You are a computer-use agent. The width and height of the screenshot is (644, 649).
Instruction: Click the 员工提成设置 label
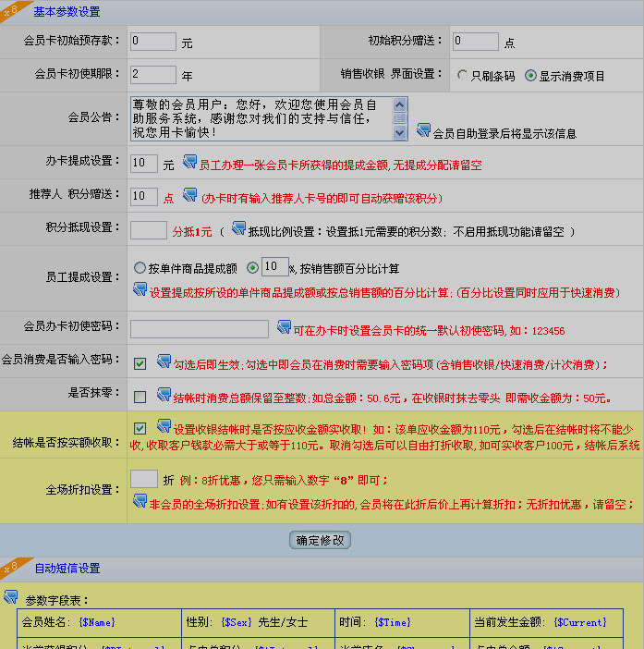[83, 277]
